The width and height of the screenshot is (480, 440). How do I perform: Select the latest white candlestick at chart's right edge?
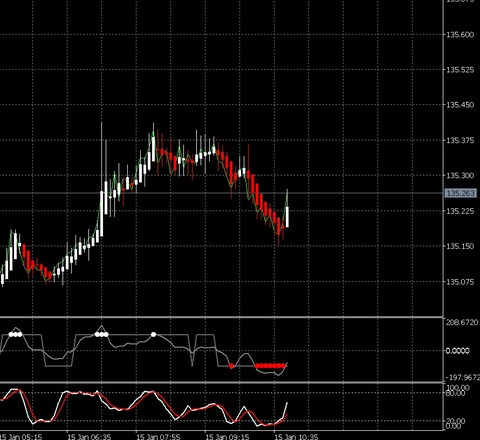[287, 217]
